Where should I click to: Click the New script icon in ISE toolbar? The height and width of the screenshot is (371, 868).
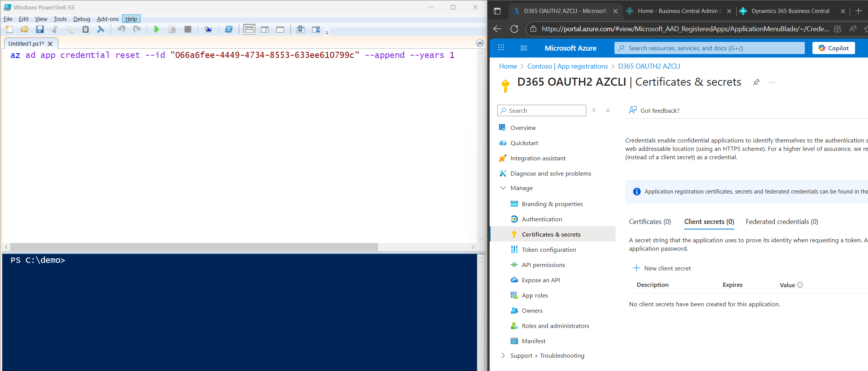point(10,29)
